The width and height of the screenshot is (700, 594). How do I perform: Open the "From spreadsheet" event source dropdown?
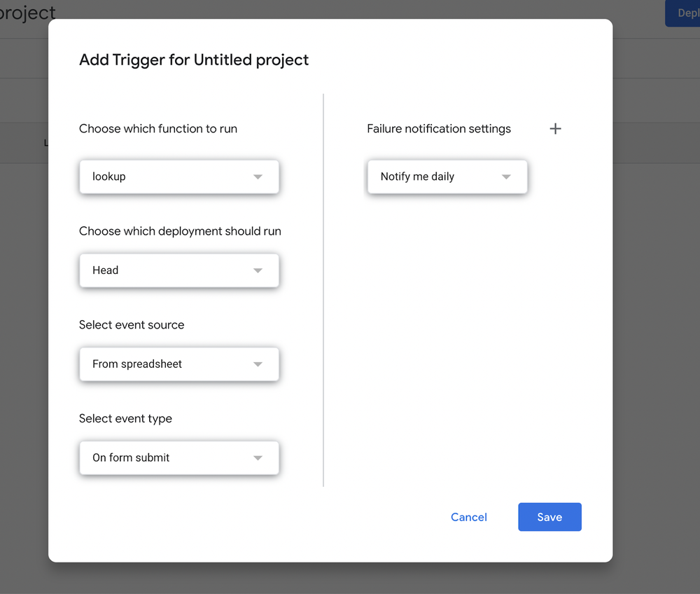pyautogui.click(x=178, y=364)
